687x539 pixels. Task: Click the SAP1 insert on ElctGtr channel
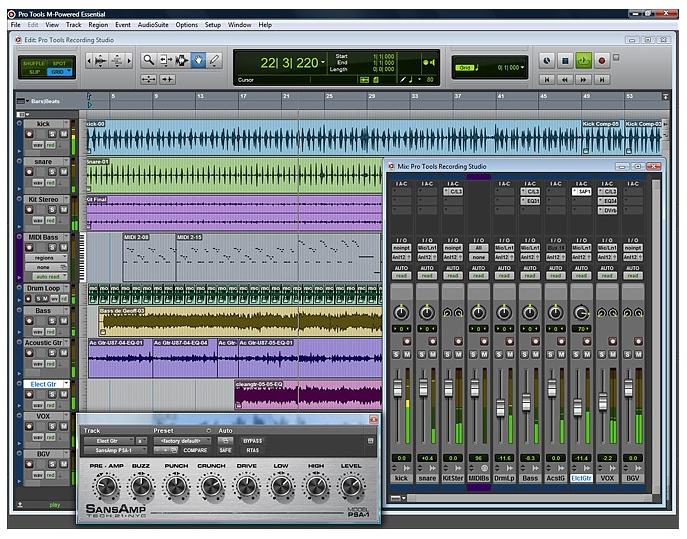click(581, 191)
